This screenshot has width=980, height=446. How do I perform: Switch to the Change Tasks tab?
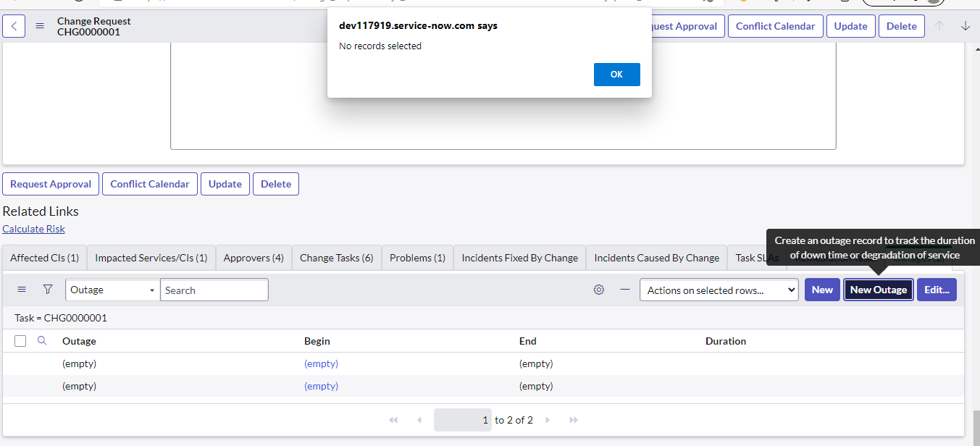pos(336,257)
